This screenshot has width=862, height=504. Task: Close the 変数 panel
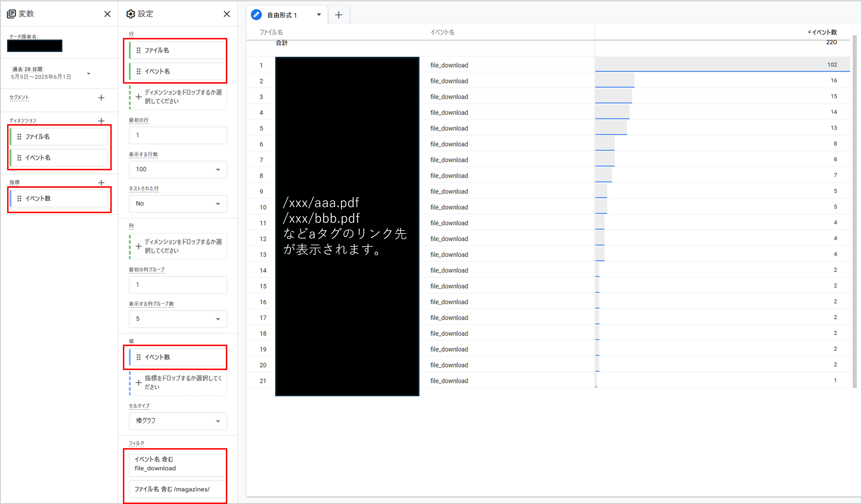107,14
